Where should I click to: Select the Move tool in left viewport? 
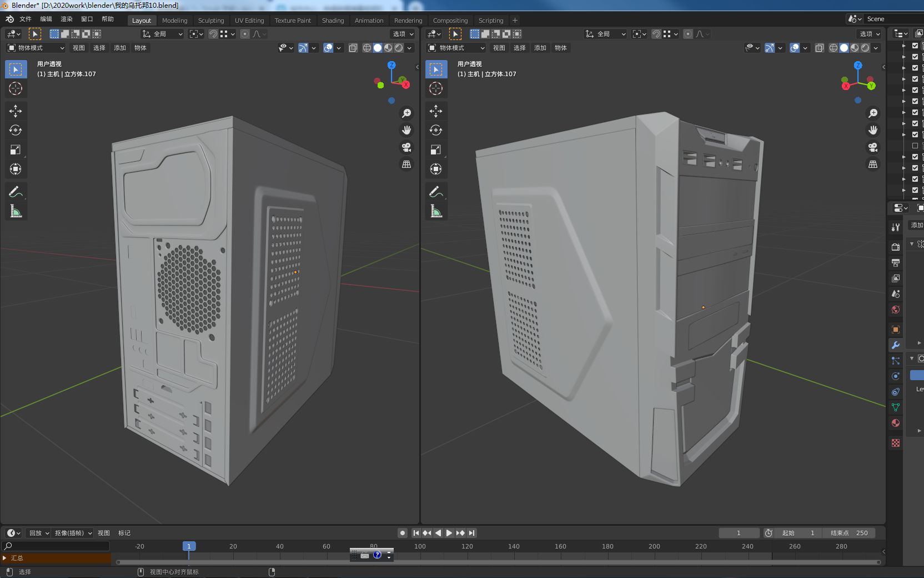[16, 111]
